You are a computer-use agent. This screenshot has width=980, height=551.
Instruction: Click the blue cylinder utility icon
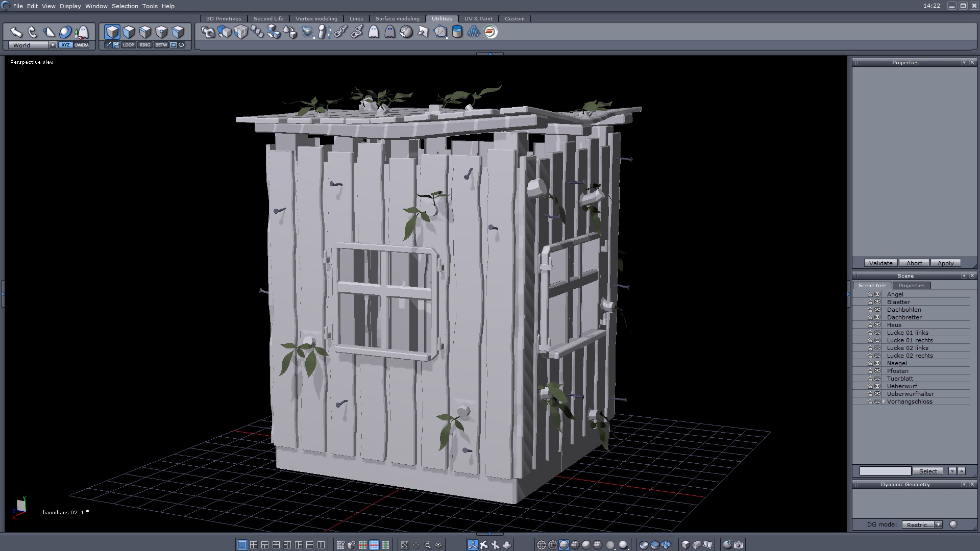(x=457, y=32)
